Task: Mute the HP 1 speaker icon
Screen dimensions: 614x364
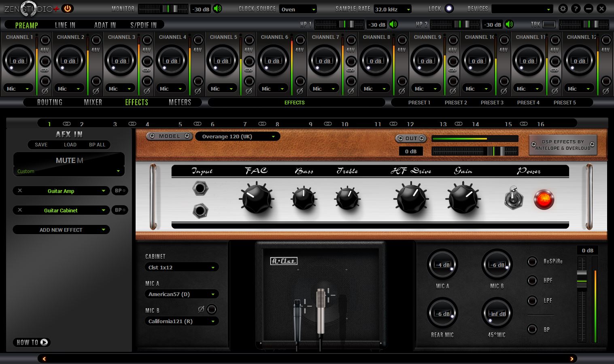Action: pos(393,24)
